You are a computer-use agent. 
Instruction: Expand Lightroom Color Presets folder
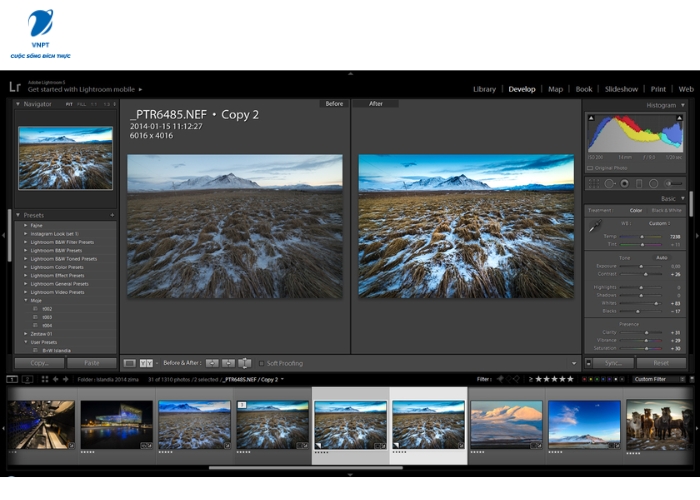[25, 267]
